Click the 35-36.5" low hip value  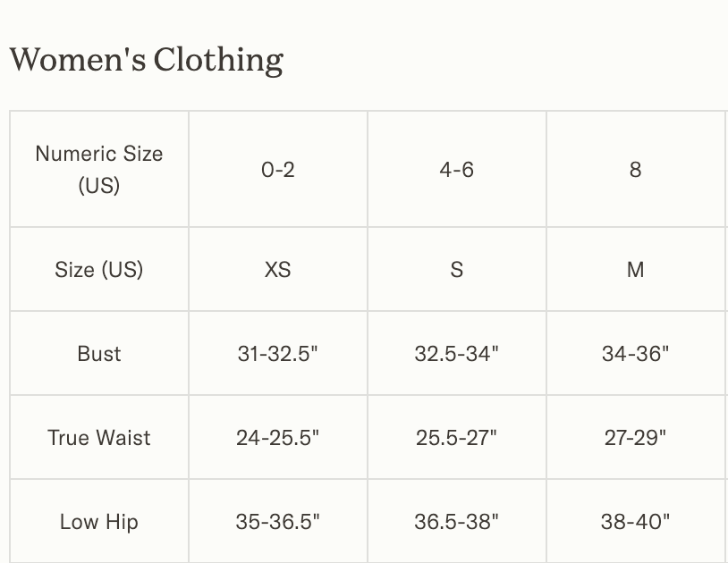(x=278, y=521)
